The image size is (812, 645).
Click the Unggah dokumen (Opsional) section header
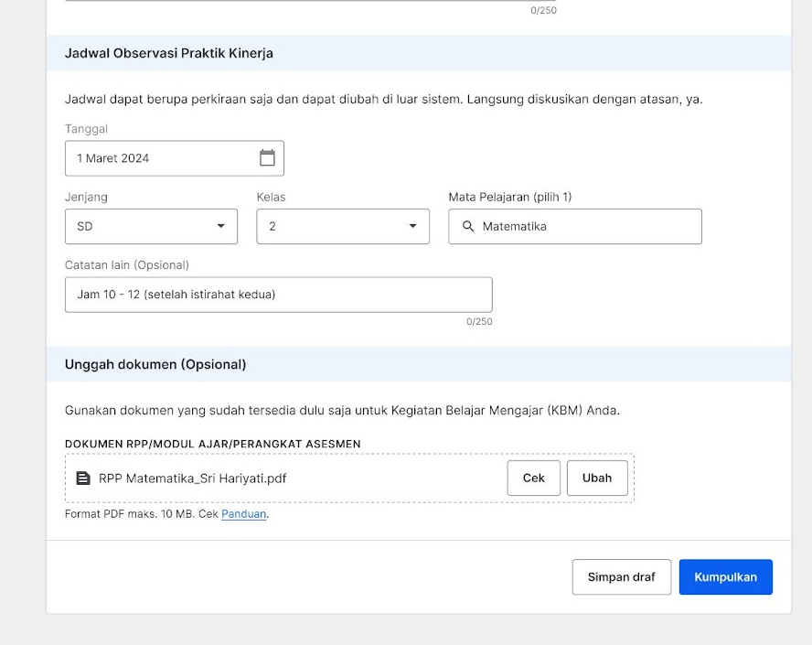click(x=155, y=365)
